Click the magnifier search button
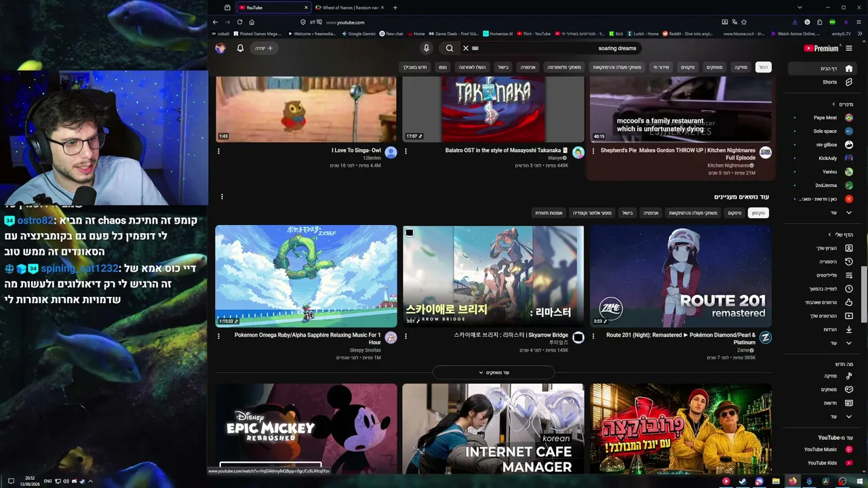The image size is (868, 488). tap(450, 48)
